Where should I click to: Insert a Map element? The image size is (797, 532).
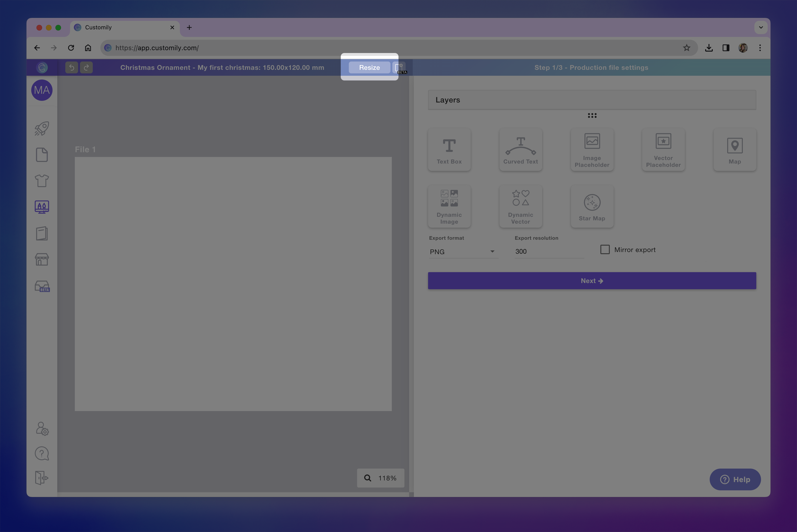(x=735, y=149)
